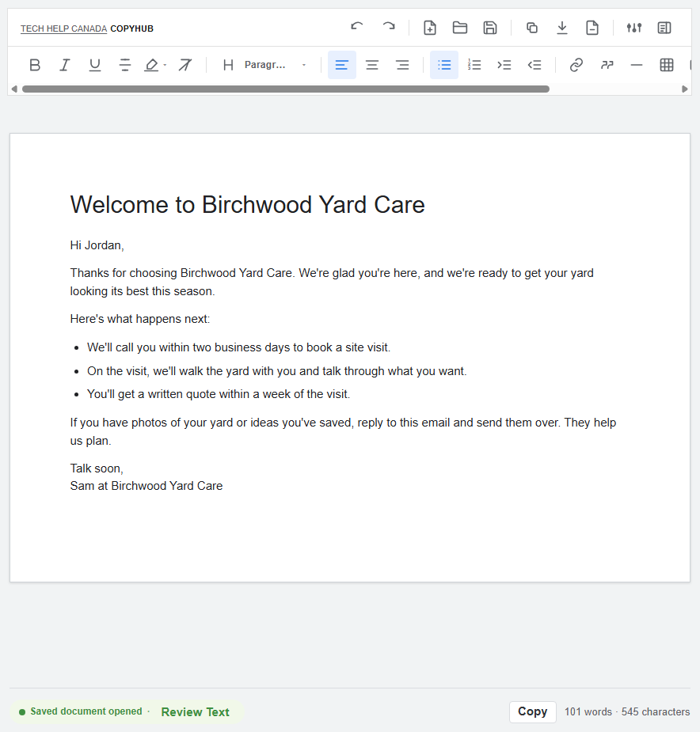
Task: Click the Redo arrow icon
Action: [388, 28]
